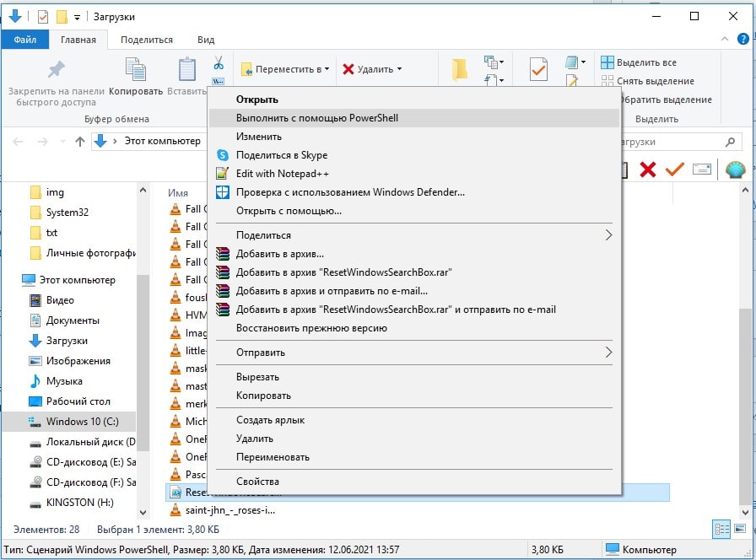
Task: Click the orange checkmark toolbar icon
Action: [674, 170]
